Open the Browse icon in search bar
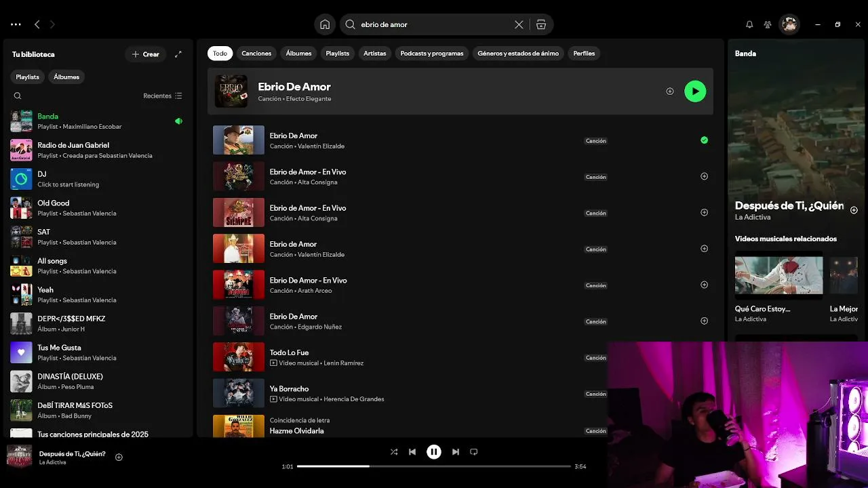 click(540, 24)
